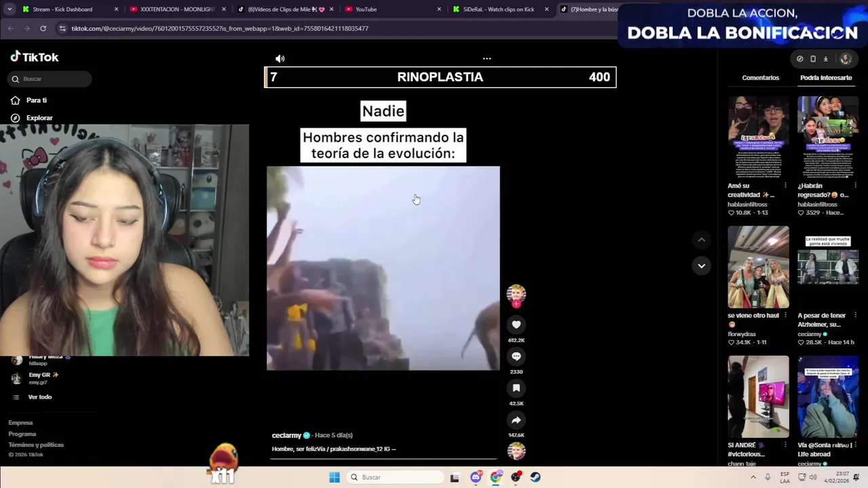The height and width of the screenshot is (488, 868).
Task: Click the ESP LAA language indicator
Action: (x=785, y=477)
